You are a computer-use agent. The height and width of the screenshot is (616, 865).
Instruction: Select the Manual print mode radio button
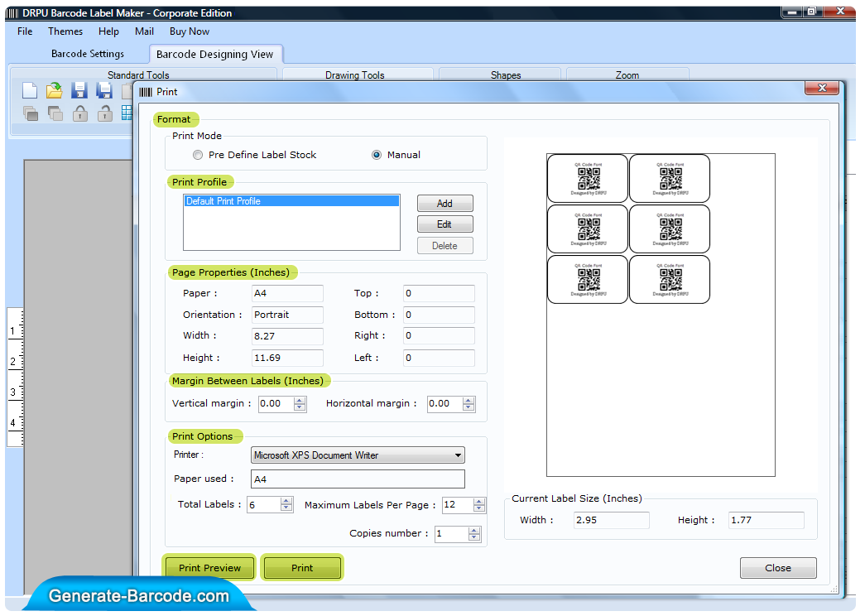click(x=377, y=155)
